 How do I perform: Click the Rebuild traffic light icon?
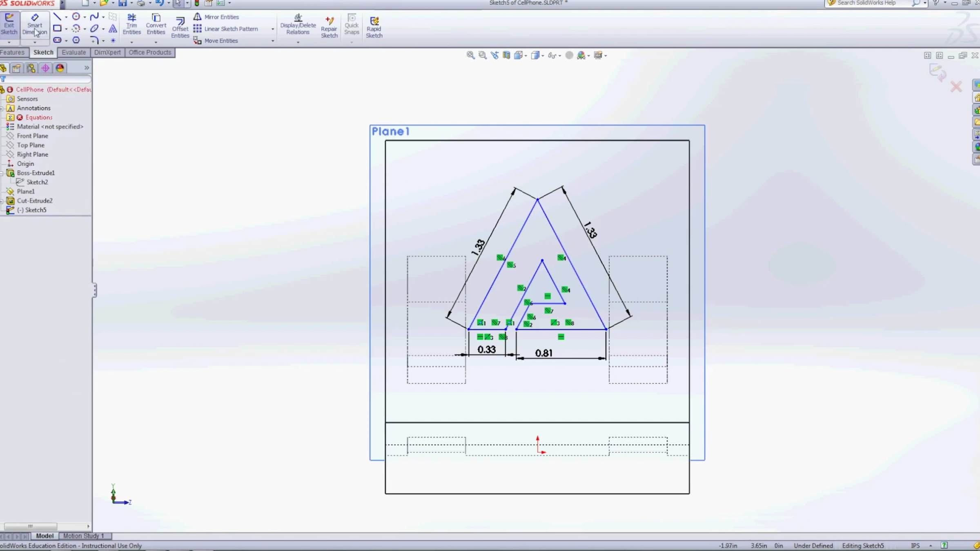(x=197, y=3)
